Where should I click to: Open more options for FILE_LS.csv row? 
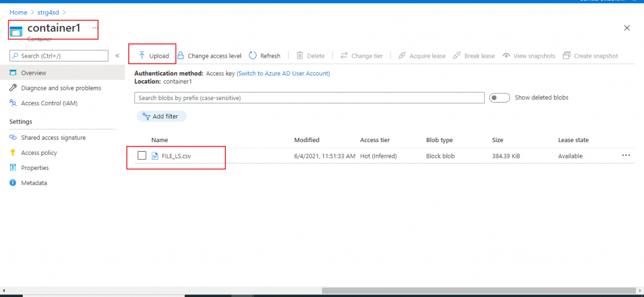(x=626, y=155)
